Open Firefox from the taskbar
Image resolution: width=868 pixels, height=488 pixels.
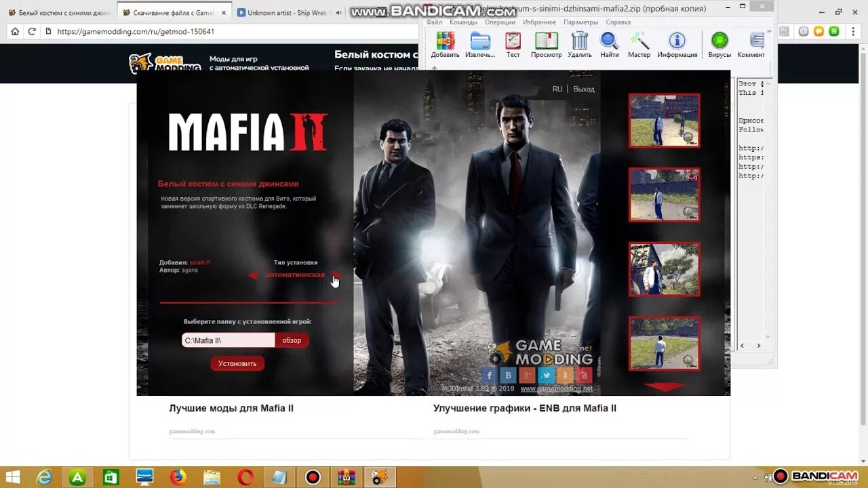tap(178, 477)
